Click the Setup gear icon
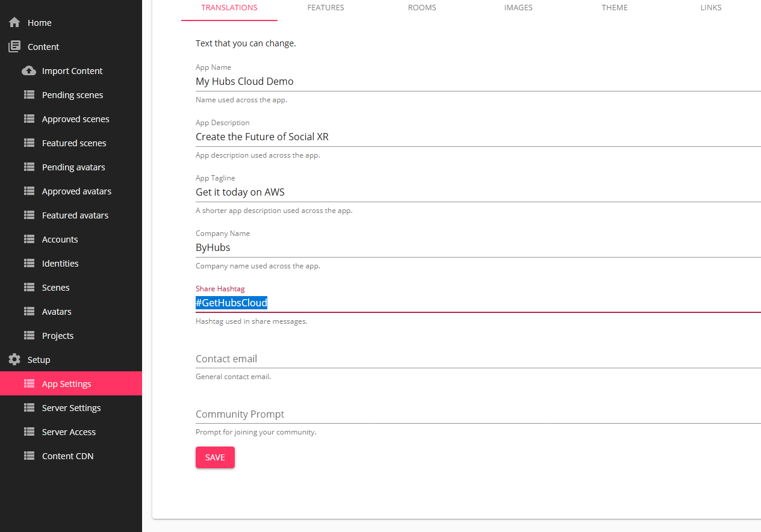Image resolution: width=761 pixels, height=532 pixels. click(14, 360)
